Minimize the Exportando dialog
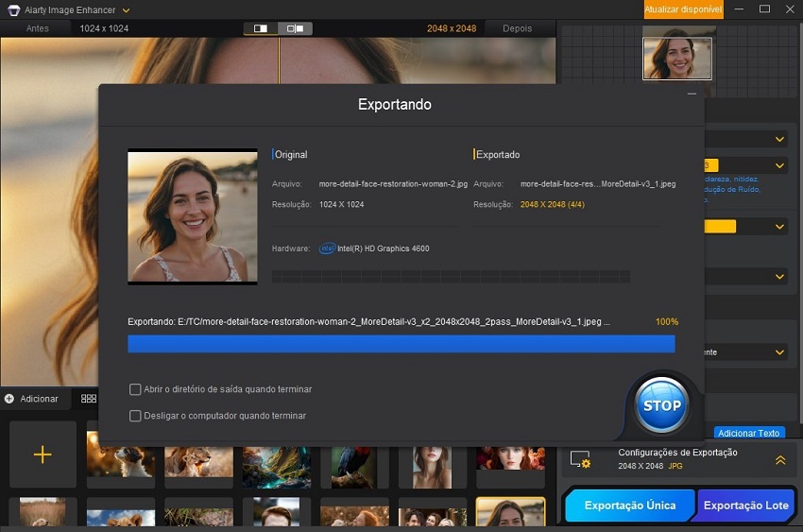This screenshot has width=803, height=532. click(692, 94)
